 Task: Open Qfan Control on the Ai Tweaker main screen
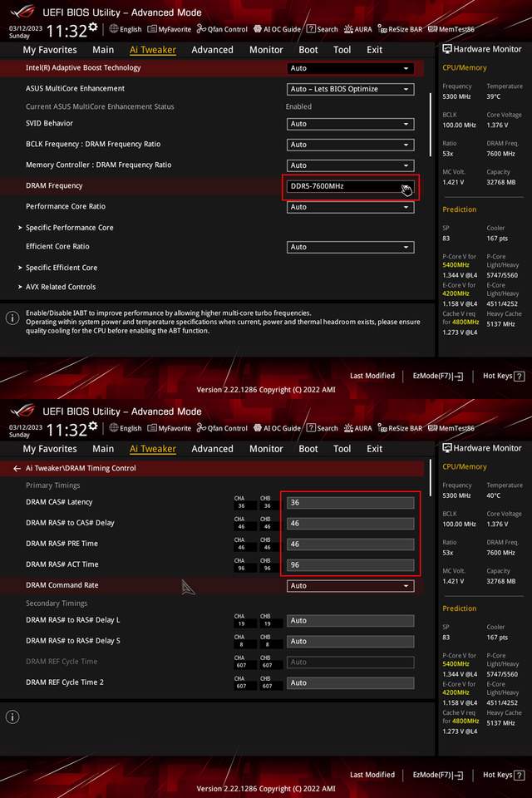(222, 29)
